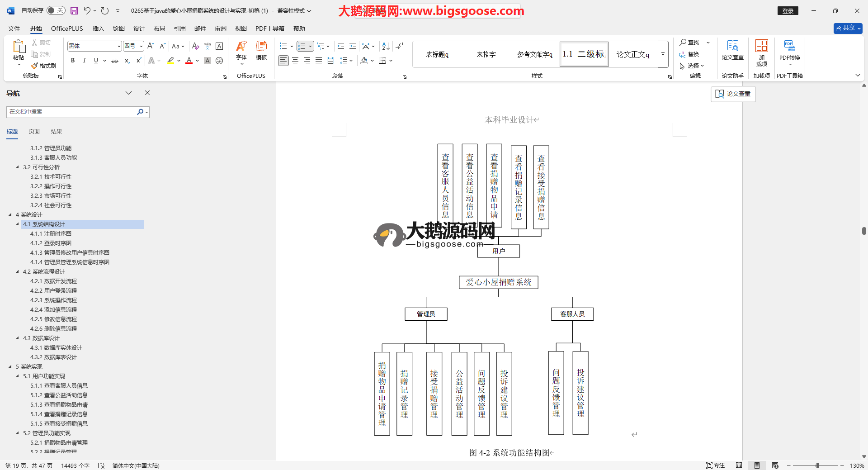Toggle show/hide paragraph marks button
Image resolution: width=868 pixels, height=470 pixels.
click(400, 46)
